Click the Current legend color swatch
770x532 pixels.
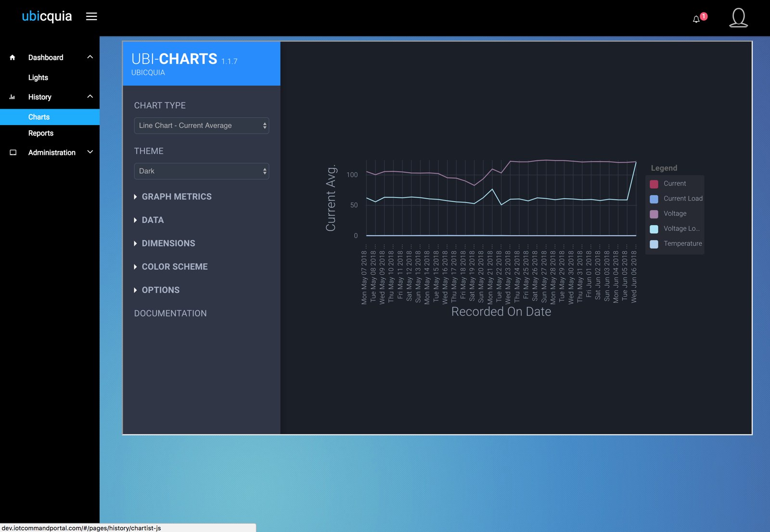654,184
